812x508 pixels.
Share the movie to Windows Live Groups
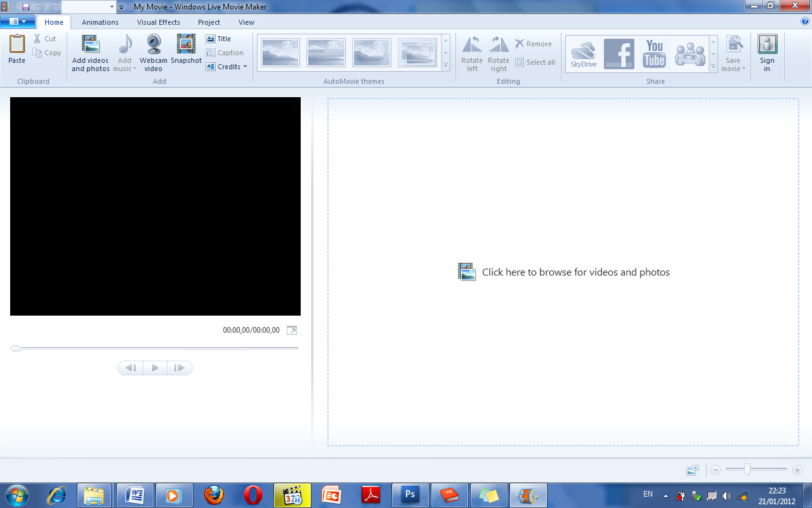point(690,54)
